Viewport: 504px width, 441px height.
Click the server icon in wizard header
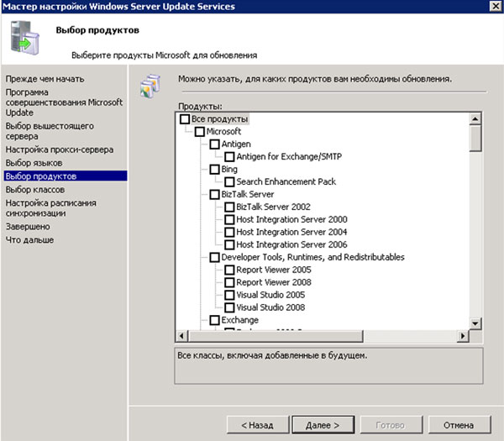[25, 38]
